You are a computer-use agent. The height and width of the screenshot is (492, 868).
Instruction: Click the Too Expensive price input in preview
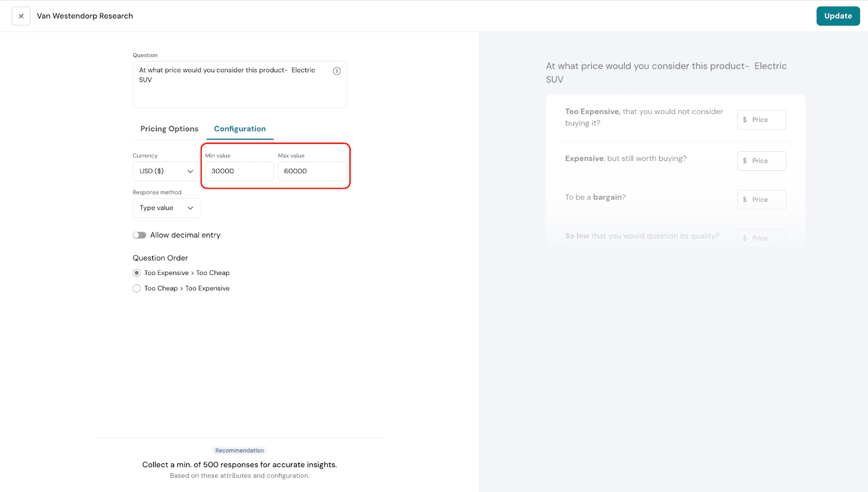[x=761, y=120]
